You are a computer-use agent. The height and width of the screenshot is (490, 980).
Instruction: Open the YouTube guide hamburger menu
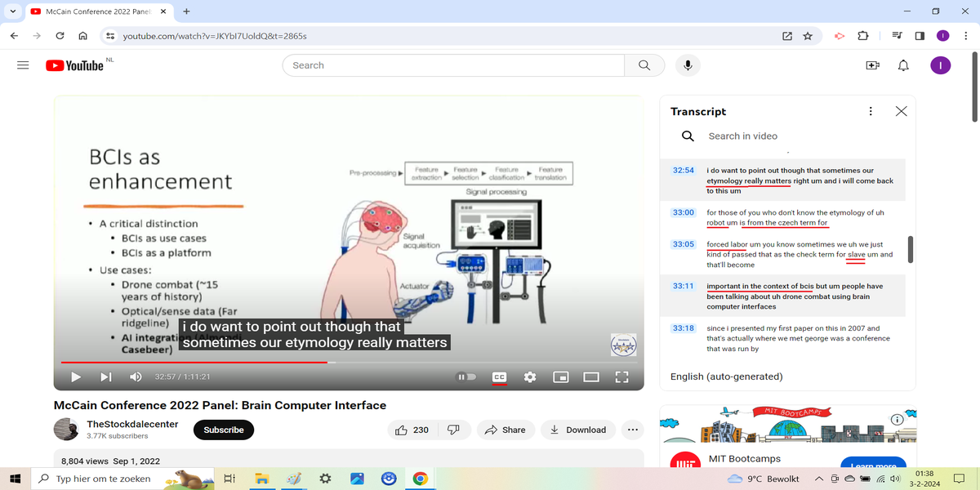tap(23, 65)
